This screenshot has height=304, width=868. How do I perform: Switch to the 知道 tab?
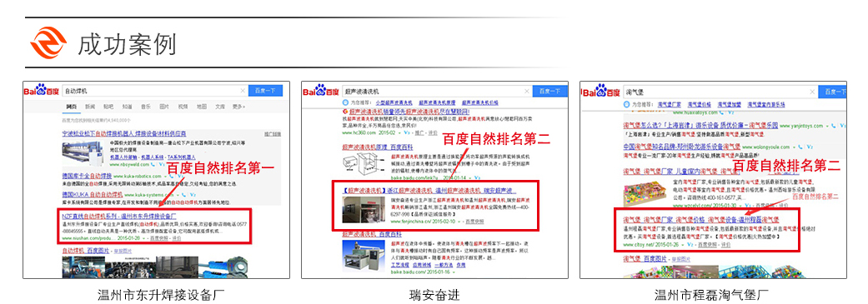pyautogui.click(x=128, y=107)
